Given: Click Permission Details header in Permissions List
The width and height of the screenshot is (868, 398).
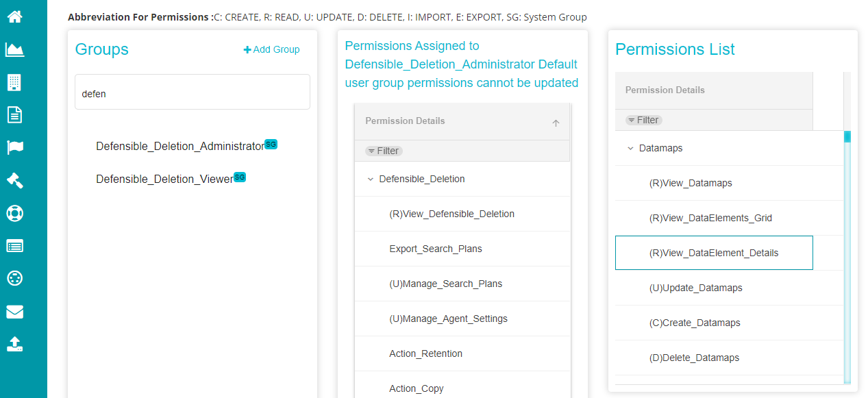Looking at the screenshot, I should [x=665, y=90].
